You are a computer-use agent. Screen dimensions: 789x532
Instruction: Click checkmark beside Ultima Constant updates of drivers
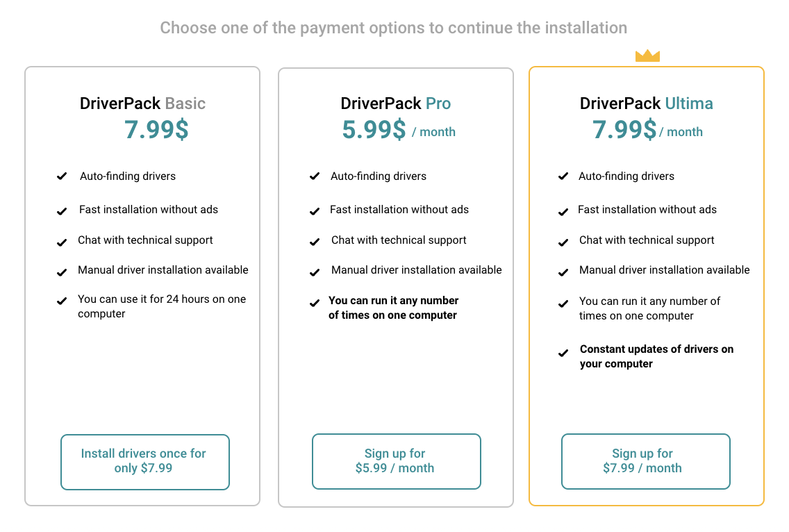(x=564, y=354)
